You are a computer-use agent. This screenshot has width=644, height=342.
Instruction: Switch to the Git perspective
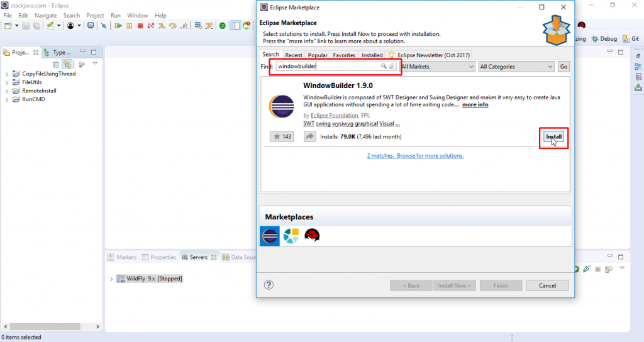point(631,38)
